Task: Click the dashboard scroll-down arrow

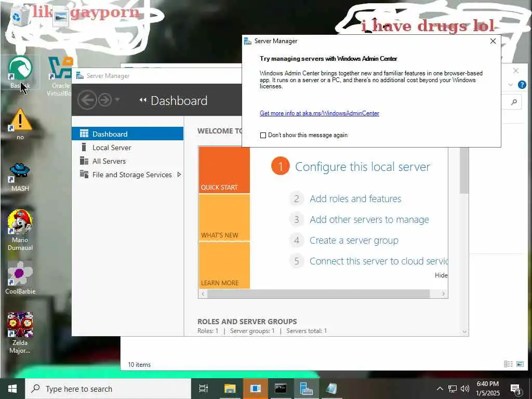Action: (464, 331)
